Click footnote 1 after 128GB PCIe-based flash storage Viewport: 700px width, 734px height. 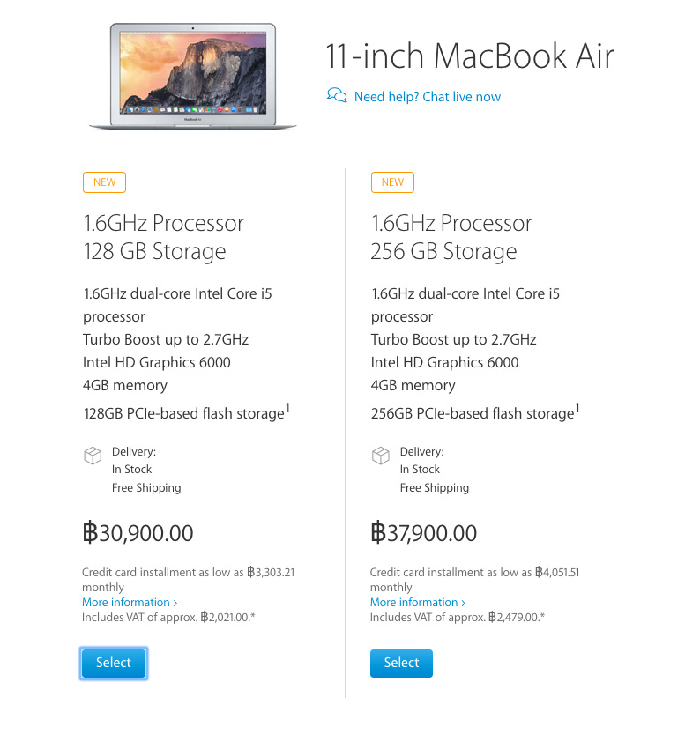[x=289, y=407]
